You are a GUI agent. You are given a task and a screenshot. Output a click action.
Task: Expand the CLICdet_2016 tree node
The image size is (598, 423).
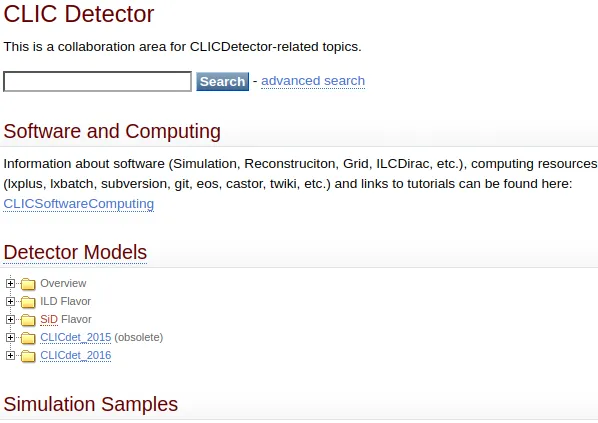click(x=10, y=355)
